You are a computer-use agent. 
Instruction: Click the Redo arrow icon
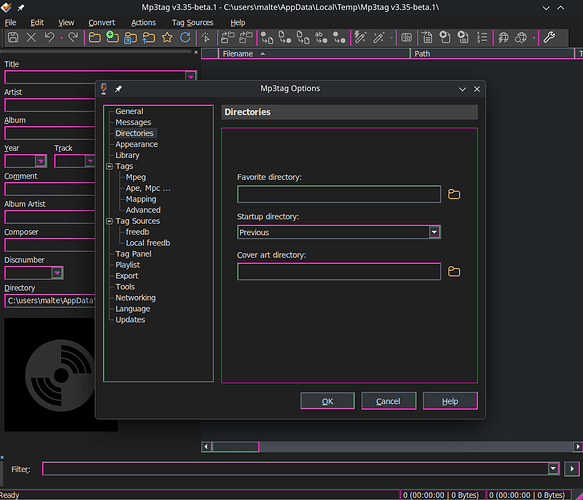coord(73,38)
